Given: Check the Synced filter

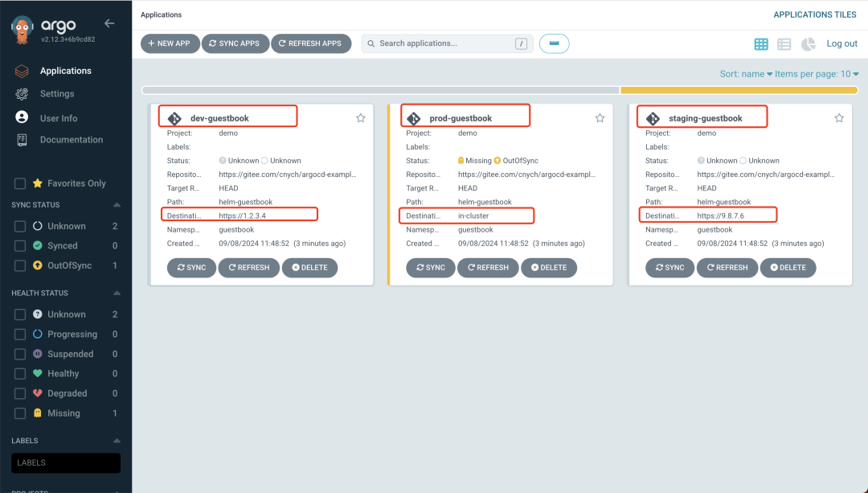Looking at the screenshot, I should click(20, 246).
